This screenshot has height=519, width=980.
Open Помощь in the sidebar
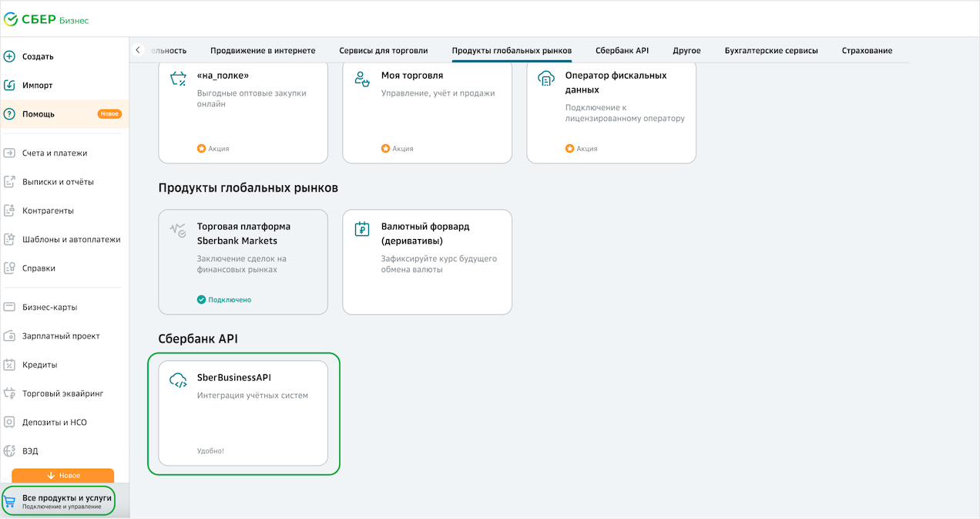coord(65,113)
